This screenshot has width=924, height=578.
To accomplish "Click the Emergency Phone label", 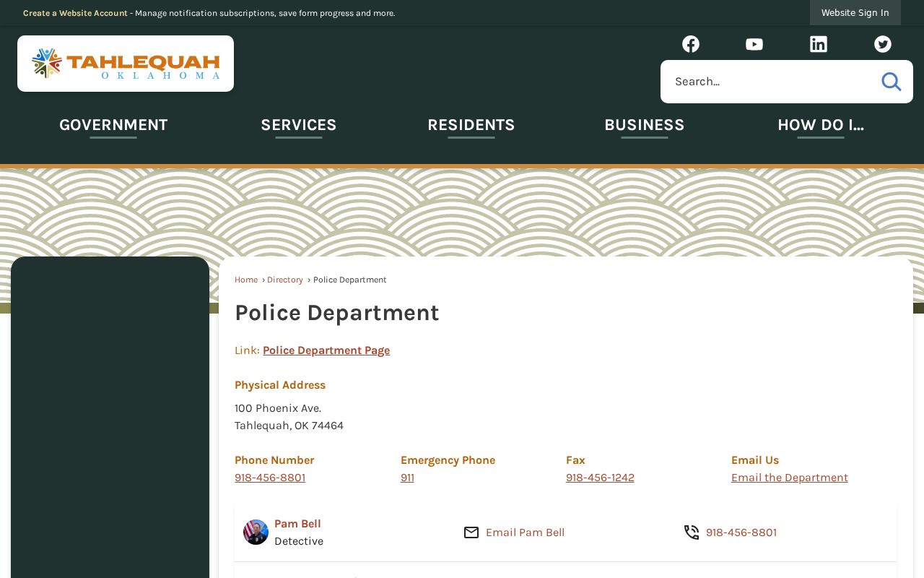I will tap(448, 460).
